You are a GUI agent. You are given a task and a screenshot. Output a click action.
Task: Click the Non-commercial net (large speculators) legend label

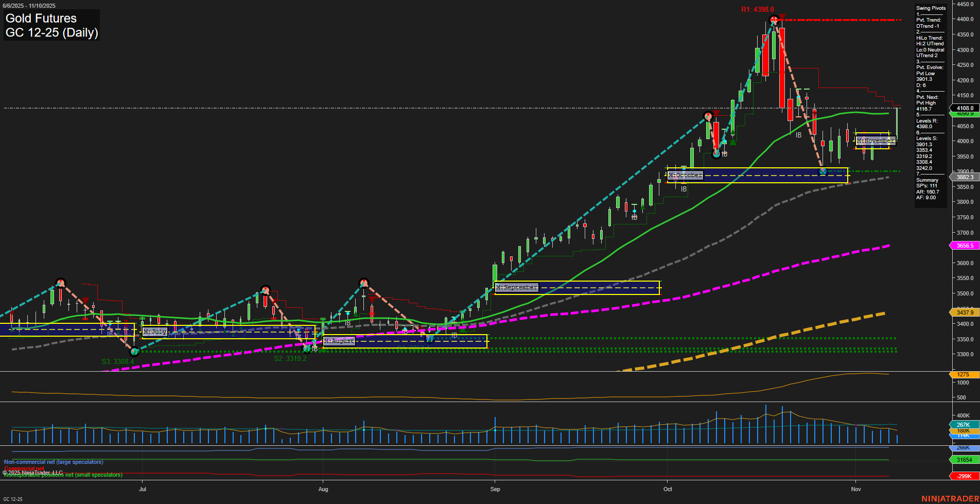click(53, 462)
